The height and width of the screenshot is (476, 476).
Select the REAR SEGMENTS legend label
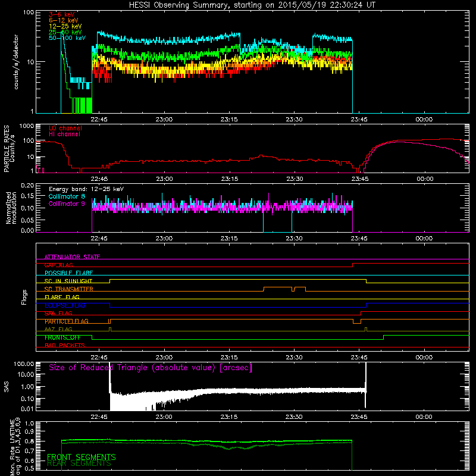coord(79,464)
